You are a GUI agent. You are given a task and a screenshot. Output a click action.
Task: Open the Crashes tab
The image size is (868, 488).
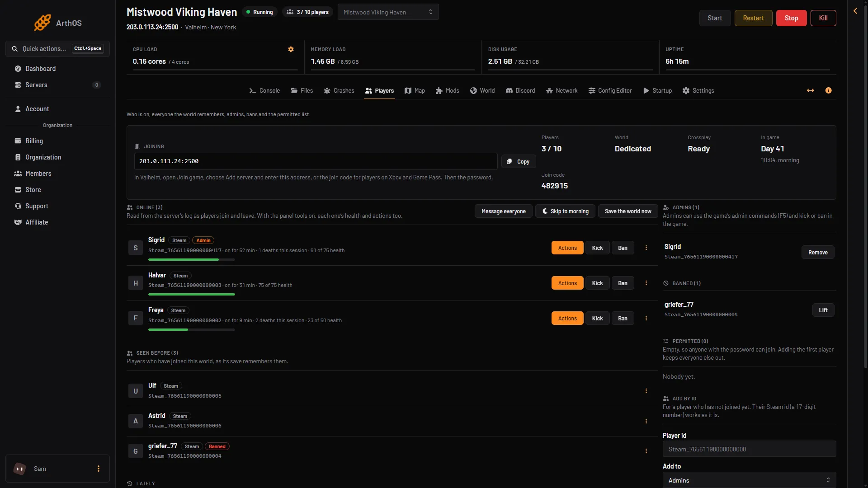(x=339, y=91)
